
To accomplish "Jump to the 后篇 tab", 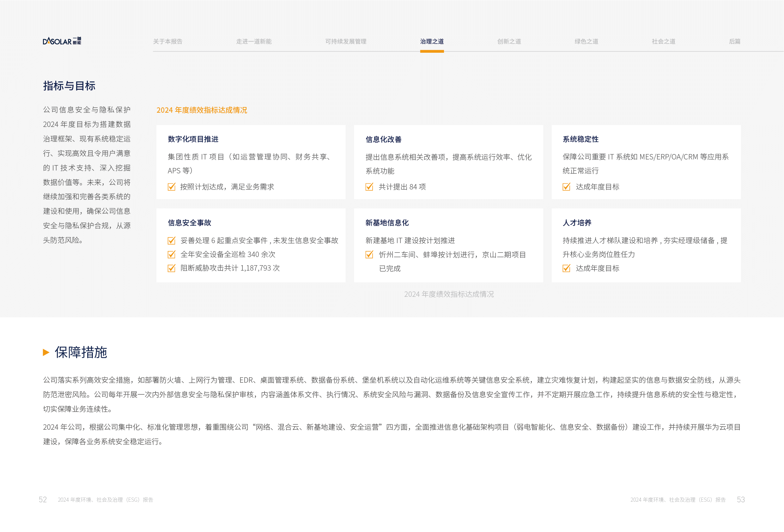I will coord(734,41).
